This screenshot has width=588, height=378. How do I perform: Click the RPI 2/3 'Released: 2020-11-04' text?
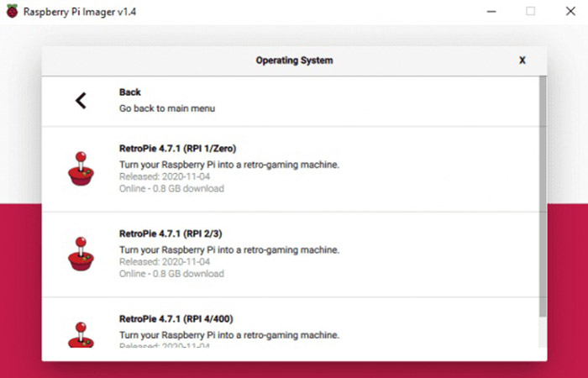[165, 262]
